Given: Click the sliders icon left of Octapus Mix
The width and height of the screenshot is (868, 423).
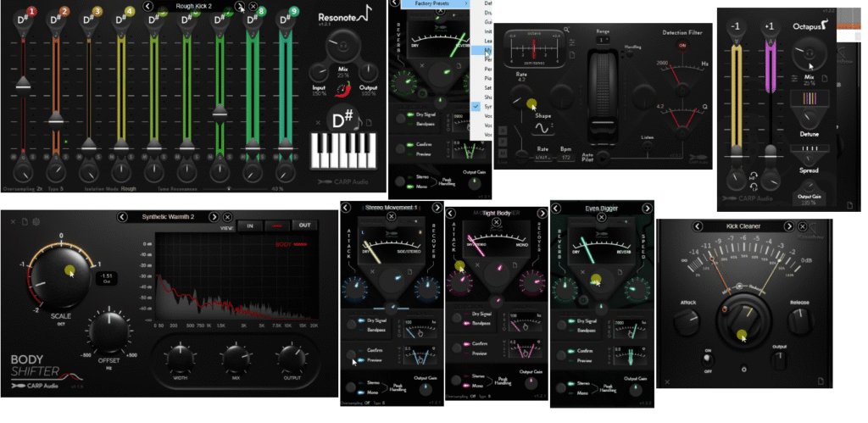Looking at the screenshot, I should click(x=795, y=78).
